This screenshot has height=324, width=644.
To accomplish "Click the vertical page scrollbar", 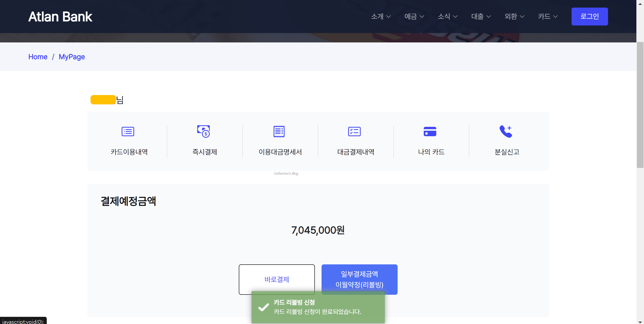I will [x=640, y=105].
